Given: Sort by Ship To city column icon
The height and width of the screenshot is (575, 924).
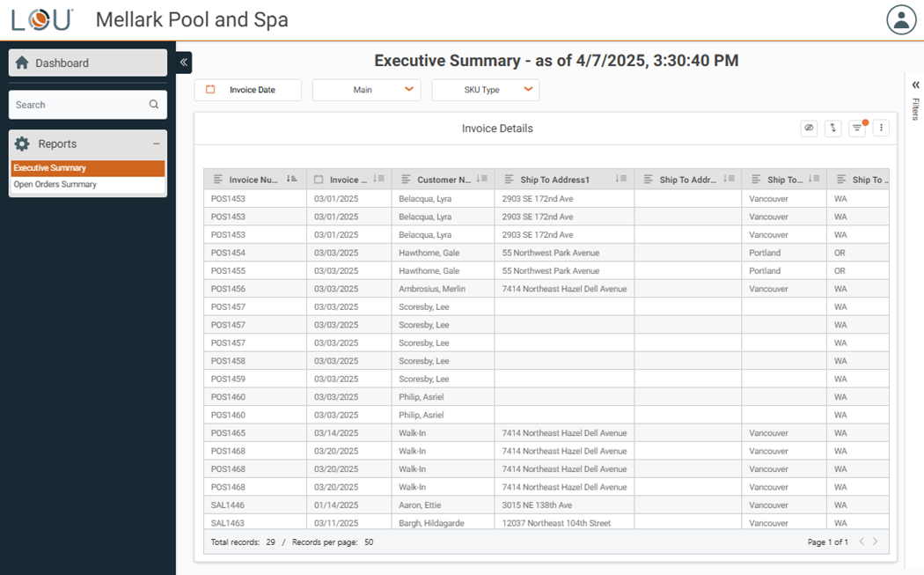Looking at the screenshot, I should [x=814, y=179].
